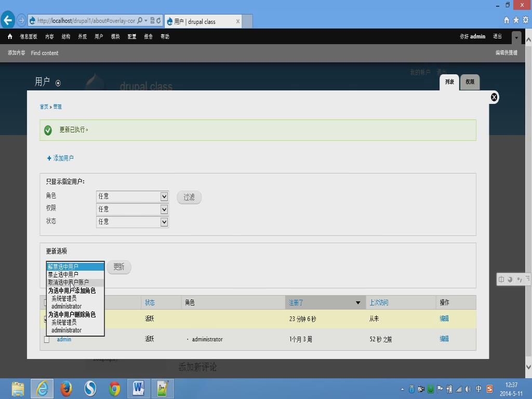Go back with the browser back arrow
The width and height of the screenshot is (532, 399).
pyautogui.click(x=8, y=20)
